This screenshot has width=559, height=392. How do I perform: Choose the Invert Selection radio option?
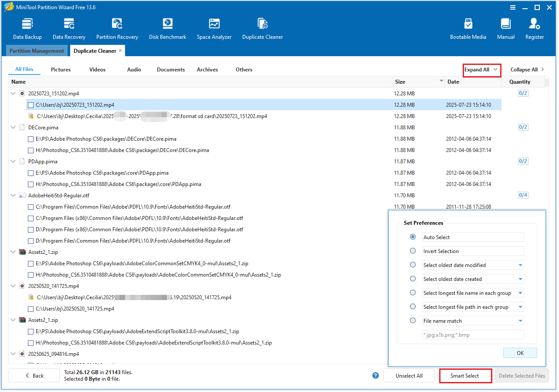[413, 251]
